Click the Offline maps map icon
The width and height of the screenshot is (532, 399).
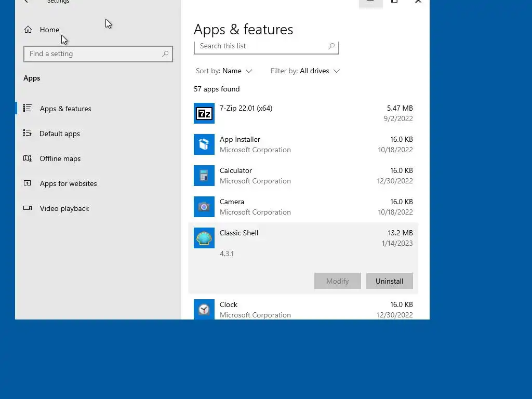pyautogui.click(x=27, y=158)
